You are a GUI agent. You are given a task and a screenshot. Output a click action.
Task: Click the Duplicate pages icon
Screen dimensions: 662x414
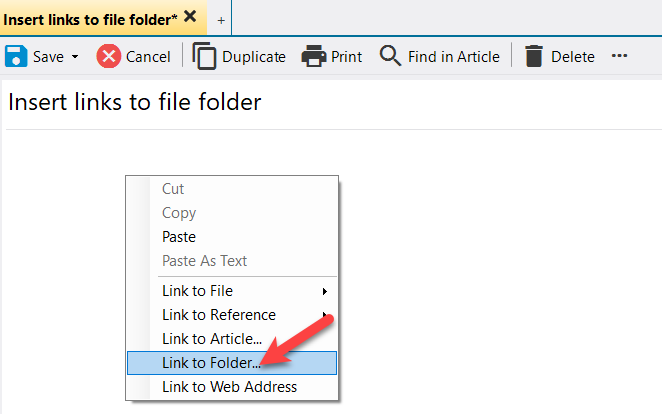[x=204, y=56]
